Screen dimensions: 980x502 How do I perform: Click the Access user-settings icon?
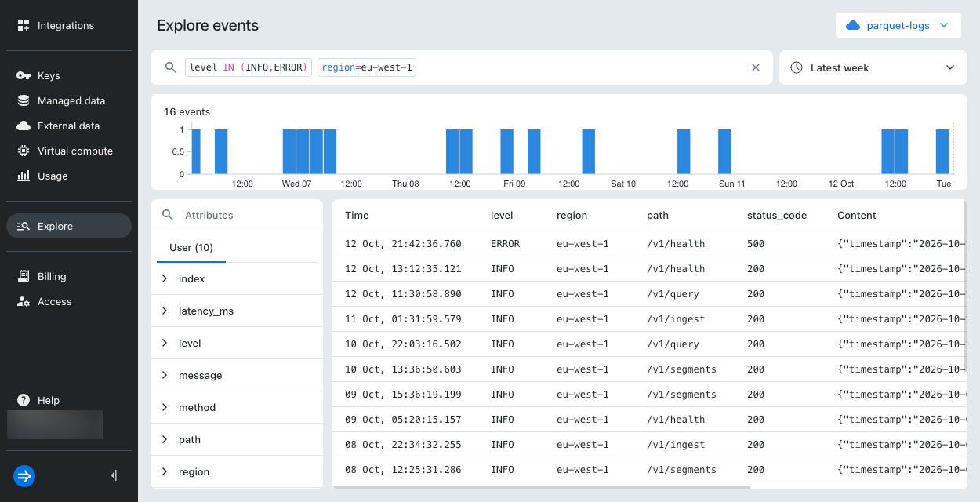24,301
